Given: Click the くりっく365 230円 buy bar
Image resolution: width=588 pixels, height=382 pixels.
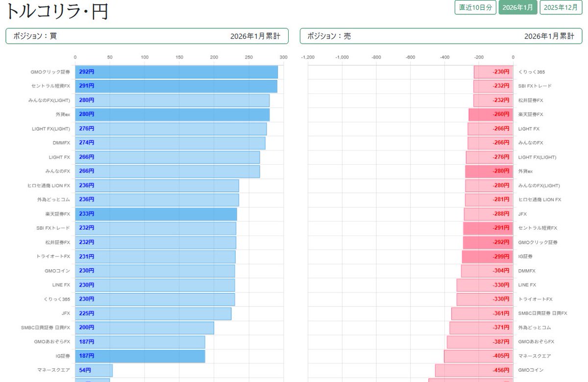Looking at the screenshot, I should 155,299.
